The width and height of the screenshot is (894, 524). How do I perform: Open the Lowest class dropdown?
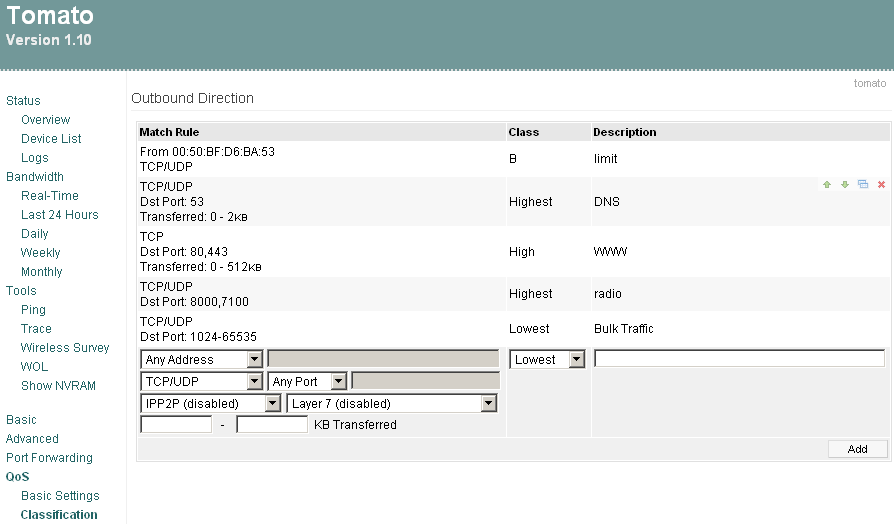[547, 360]
